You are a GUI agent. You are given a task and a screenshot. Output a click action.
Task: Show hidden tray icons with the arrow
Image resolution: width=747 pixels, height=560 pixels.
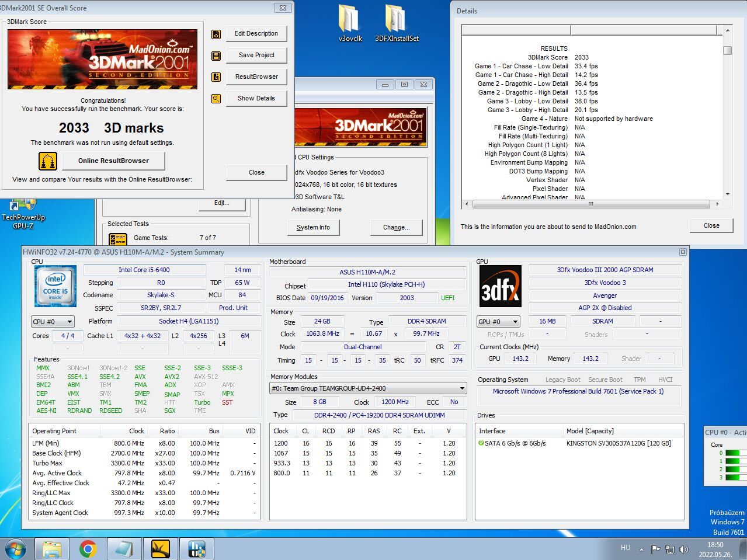pyautogui.click(x=642, y=549)
